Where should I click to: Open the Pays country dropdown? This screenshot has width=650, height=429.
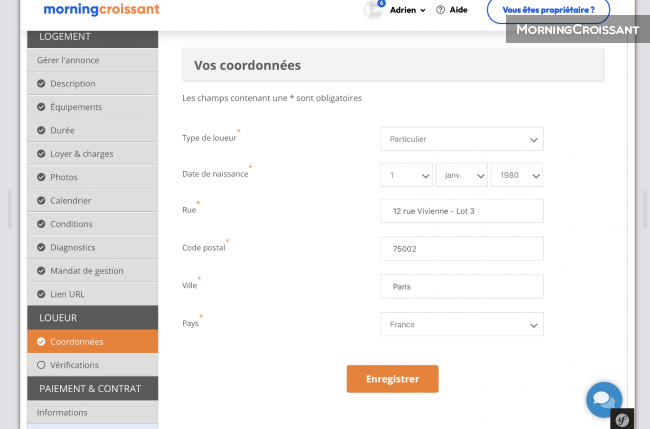(x=461, y=324)
